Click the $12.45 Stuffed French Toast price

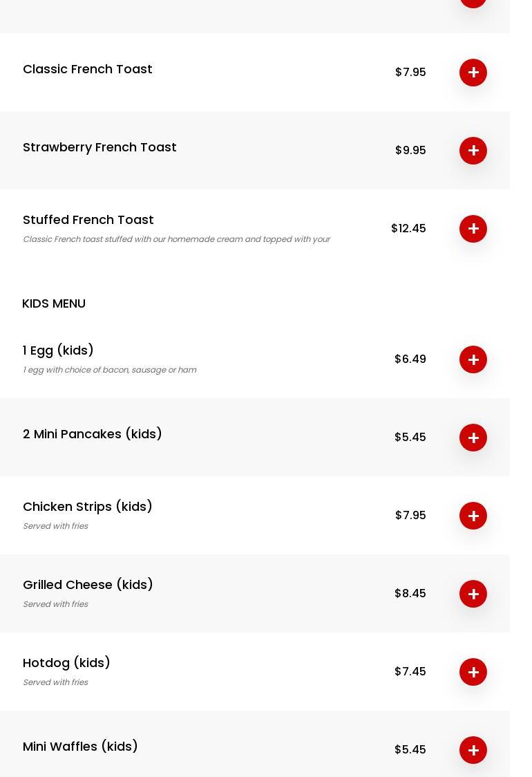408,229
